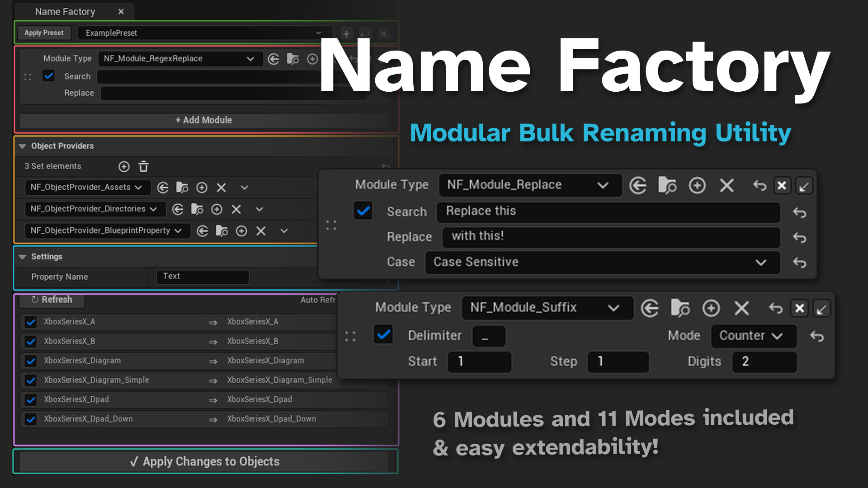Uncheck the XboxSeriesX_Diagram_Simple row
The width and height of the screenshot is (868, 488).
31,380
